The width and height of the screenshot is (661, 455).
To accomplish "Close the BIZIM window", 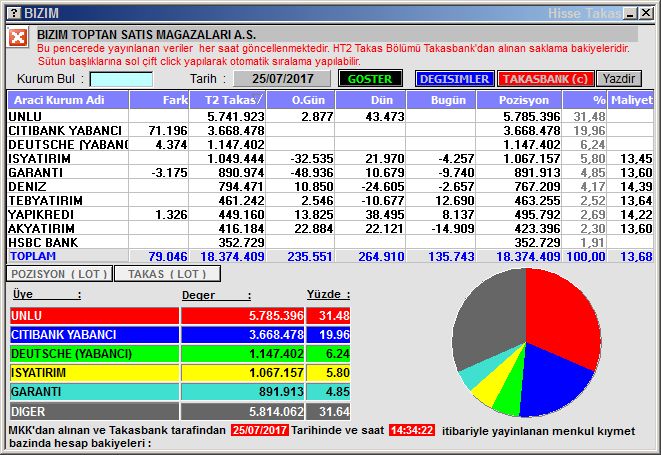I will tap(648, 12).
